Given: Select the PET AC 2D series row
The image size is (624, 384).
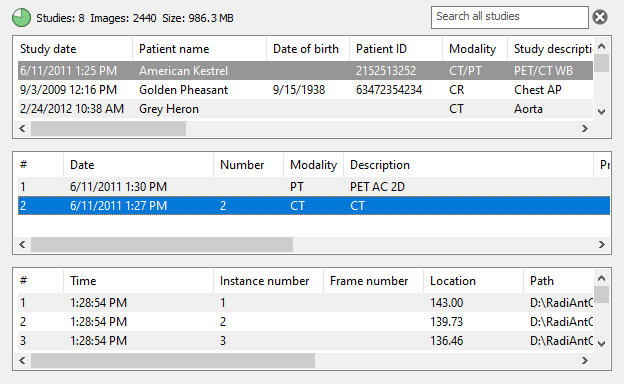Looking at the screenshot, I should click(314, 187).
